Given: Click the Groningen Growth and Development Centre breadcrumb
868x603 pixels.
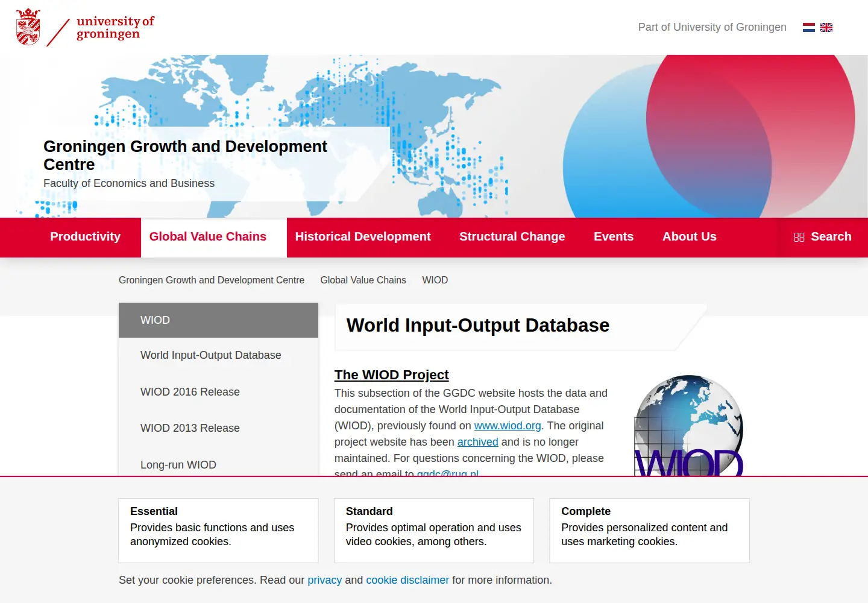Looking at the screenshot, I should [x=212, y=280].
